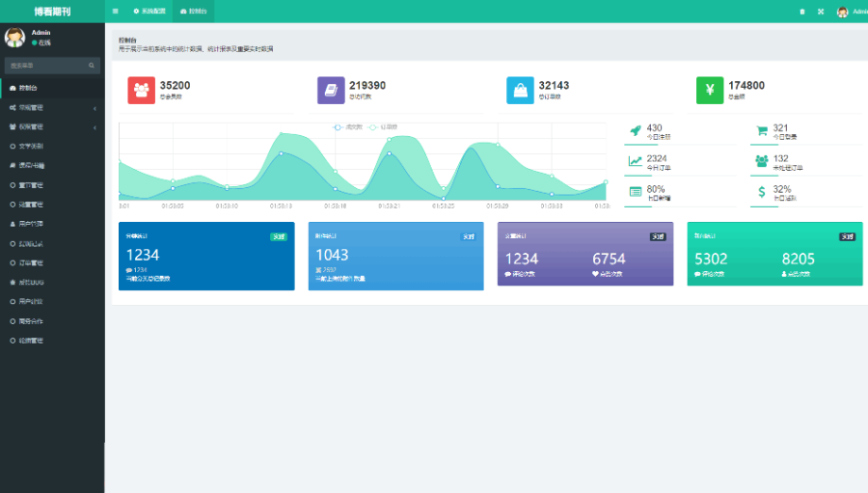Screen dimensions: 868x493
Task: Click the heart icon under 6754
Action: click(595, 274)
